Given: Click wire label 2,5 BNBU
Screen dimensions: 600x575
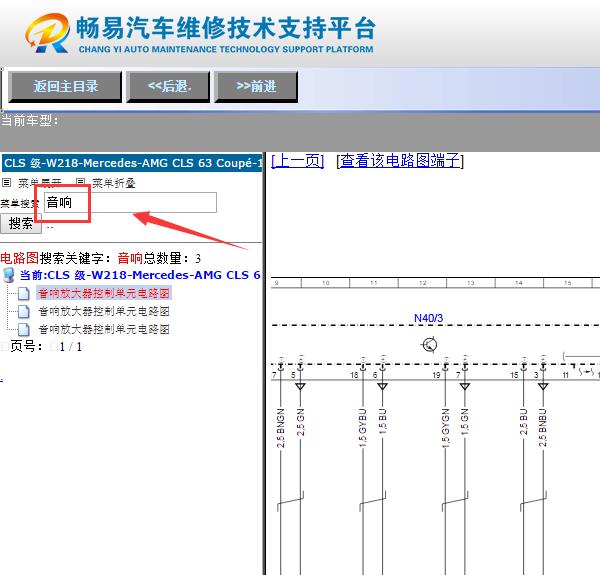Looking at the screenshot, I should [x=543, y=427].
